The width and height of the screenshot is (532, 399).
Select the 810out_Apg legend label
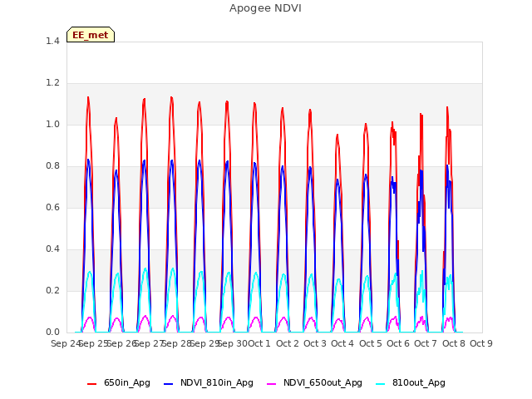419,383
